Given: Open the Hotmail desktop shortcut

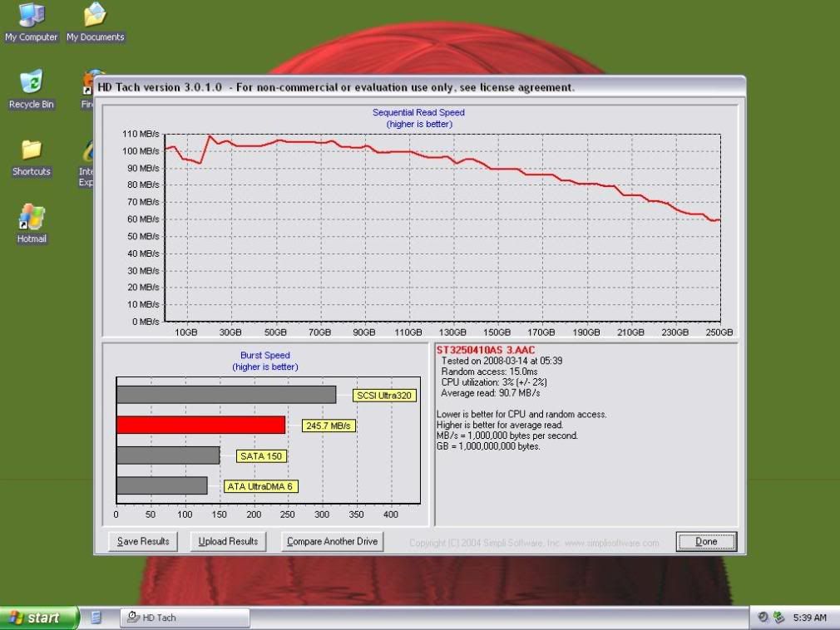Looking at the screenshot, I should point(31,224).
